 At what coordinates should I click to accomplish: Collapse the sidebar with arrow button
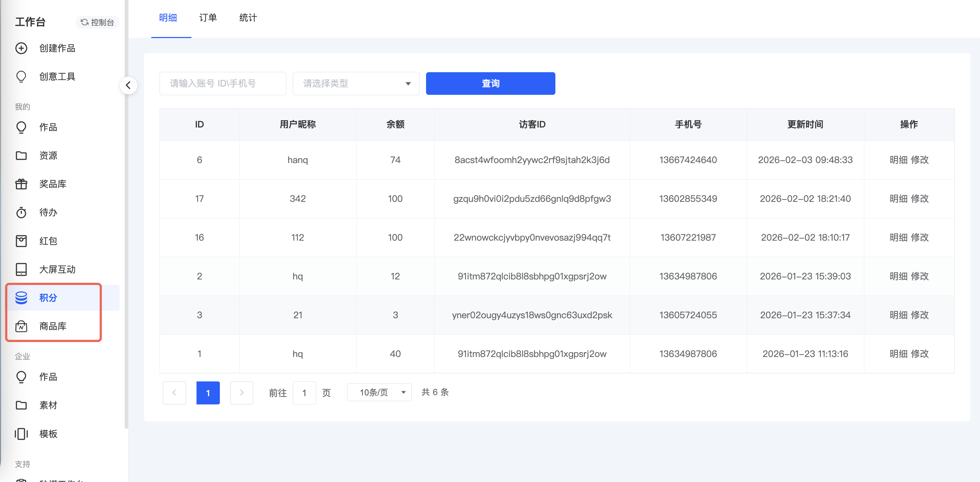point(128,85)
